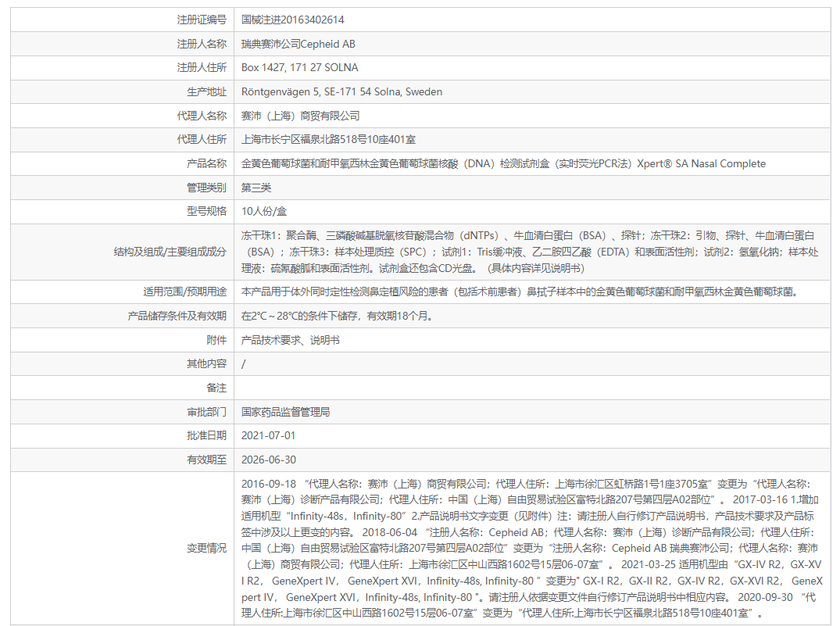Click the 管理类别 row label
The height and width of the screenshot is (626, 840).
point(206,188)
